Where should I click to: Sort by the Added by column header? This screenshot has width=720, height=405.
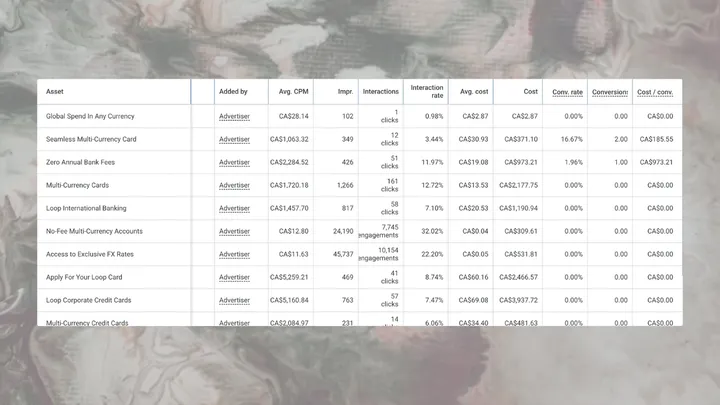[233, 91]
